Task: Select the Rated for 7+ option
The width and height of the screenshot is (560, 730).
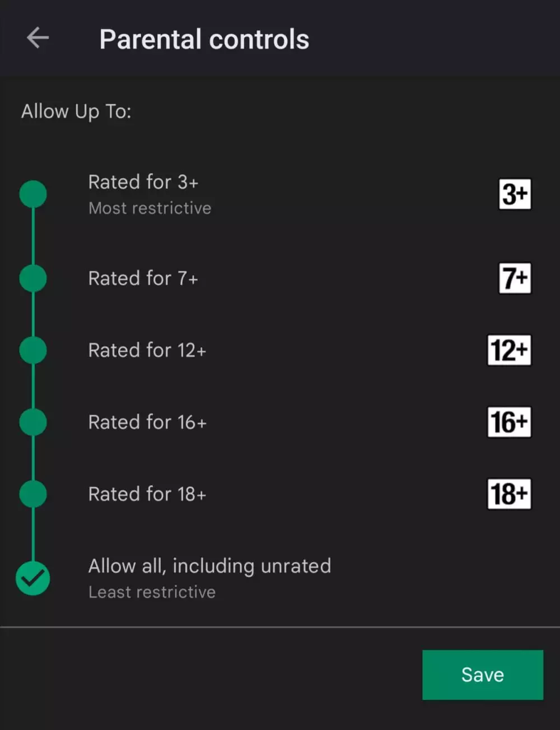Action: 143,278
